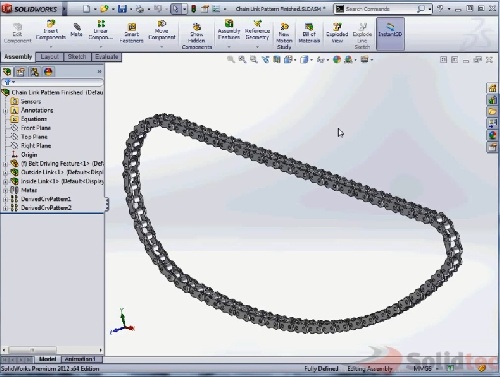Image resolution: width=500 pixels, height=377 pixels.
Task: Select Top Plane in the tree
Action: tap(34, 137)
